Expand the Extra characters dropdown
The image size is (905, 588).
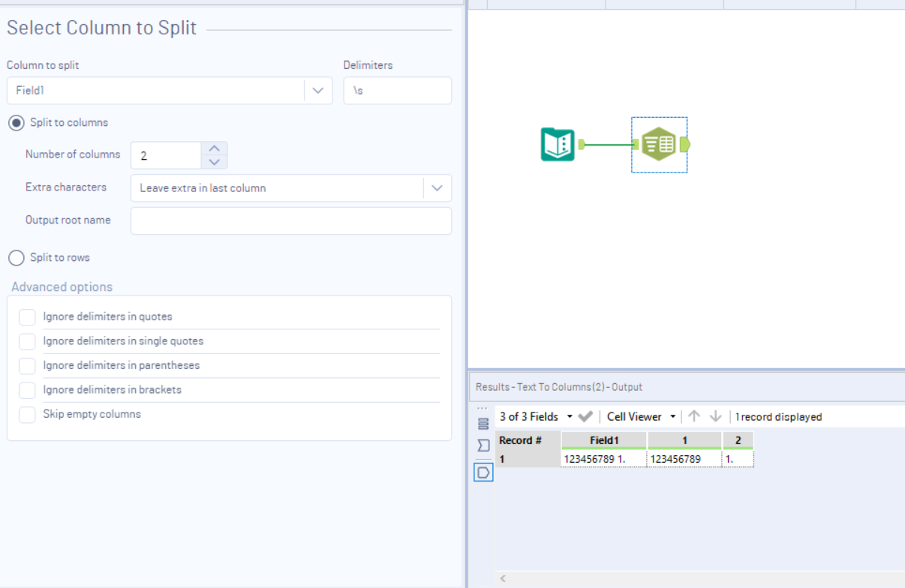437,188
